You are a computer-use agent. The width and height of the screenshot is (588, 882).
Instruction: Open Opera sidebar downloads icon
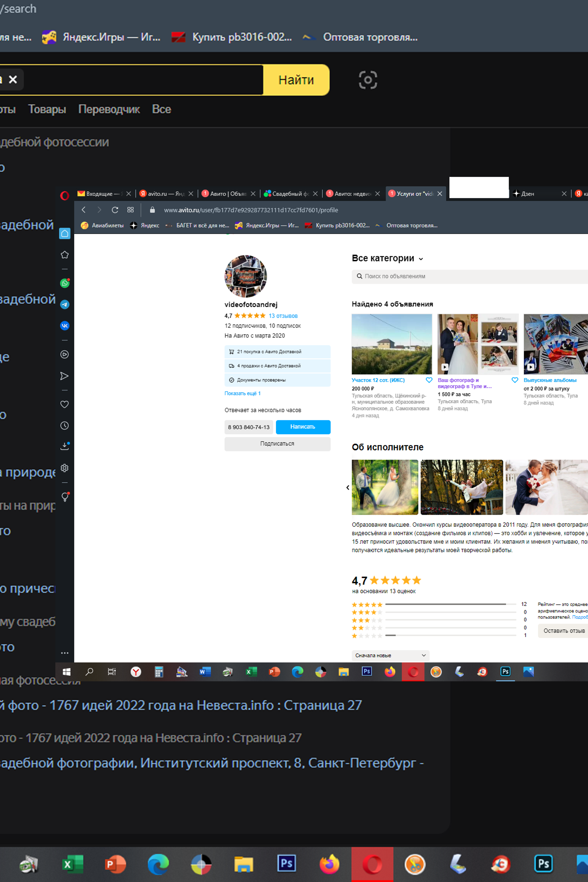(65, 446)
